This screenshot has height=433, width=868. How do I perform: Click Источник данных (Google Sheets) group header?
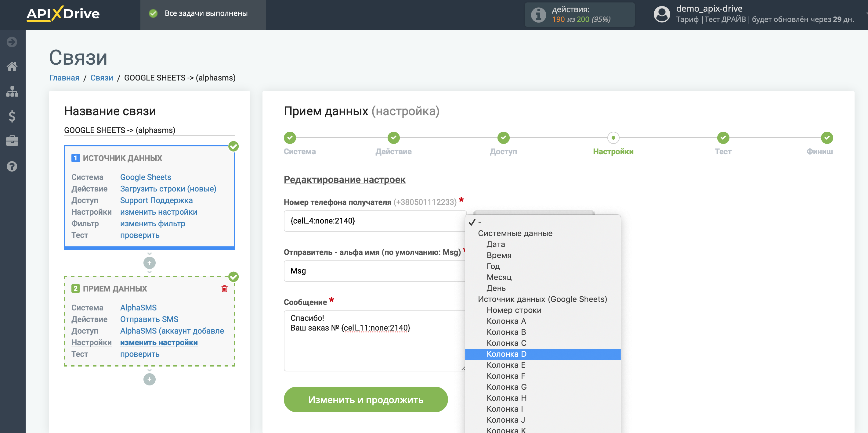point(543,299)
